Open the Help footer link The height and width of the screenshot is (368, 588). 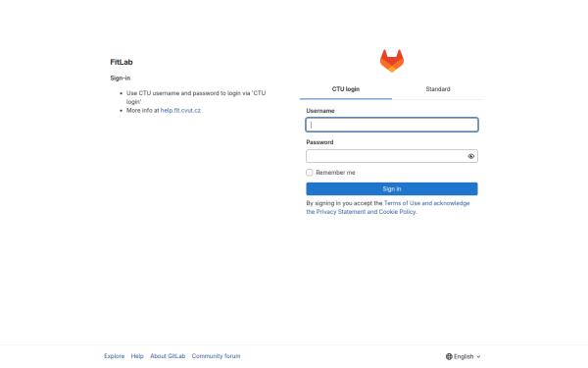click(x=137, y=356)
